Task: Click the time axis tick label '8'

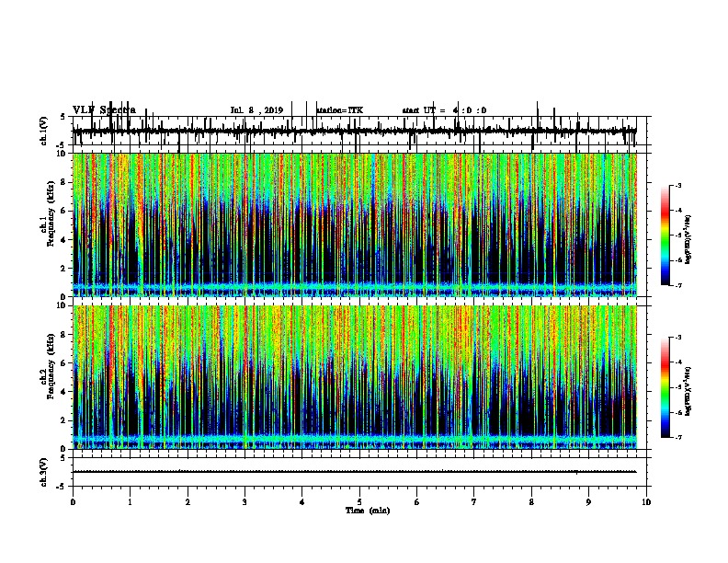Action: [x=531, y=501]
